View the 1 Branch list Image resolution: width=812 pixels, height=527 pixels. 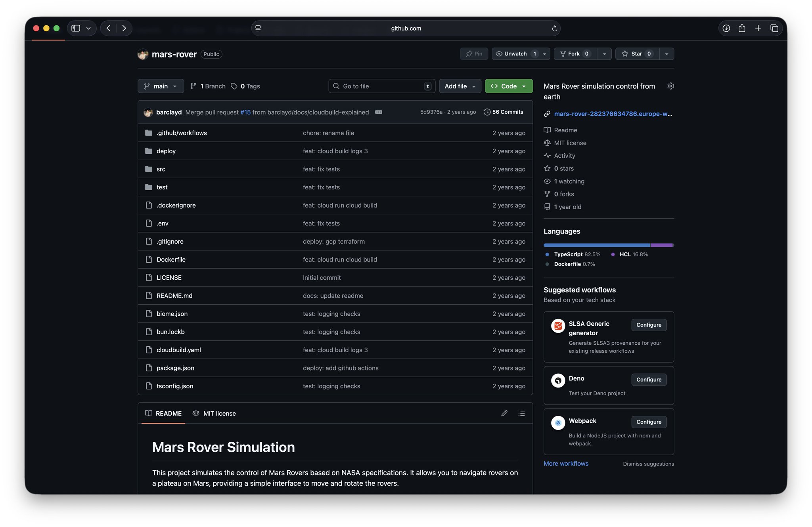208,86
